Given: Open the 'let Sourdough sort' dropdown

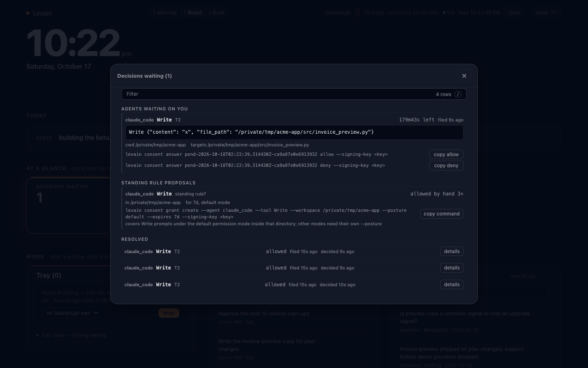Looking at the screenshot, I should click(70, 313).
